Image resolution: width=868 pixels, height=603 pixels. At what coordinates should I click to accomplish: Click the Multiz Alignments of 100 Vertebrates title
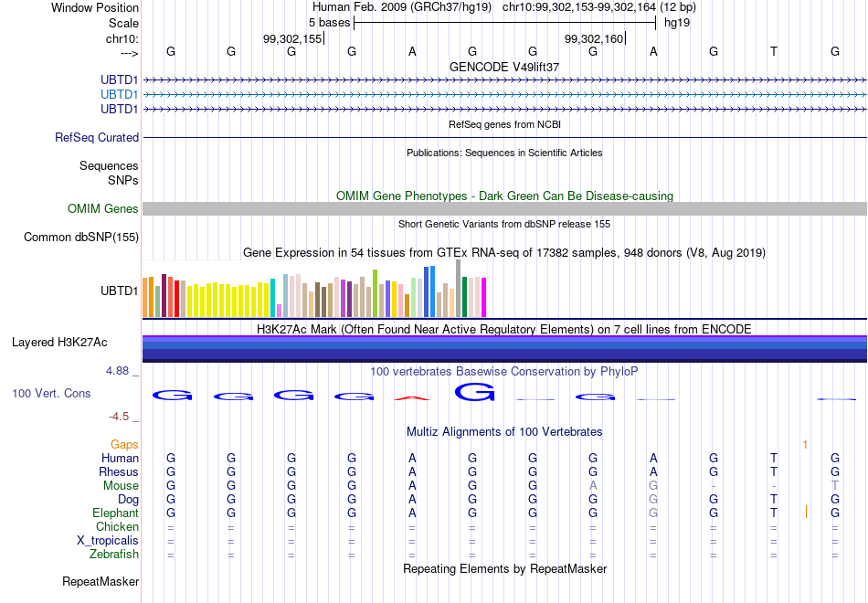click(x=504, y=432)
